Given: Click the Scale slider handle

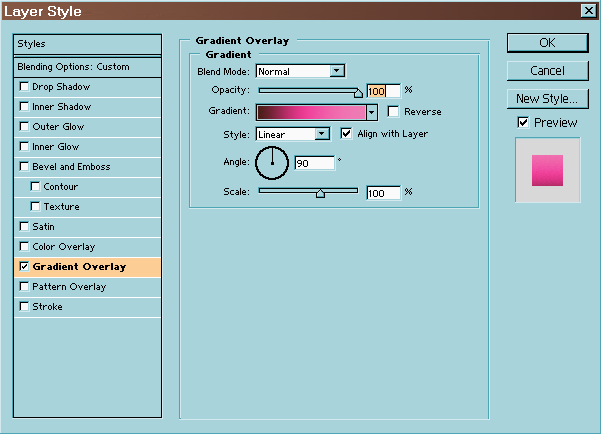Looking at the screenshot, I should 320,193.
